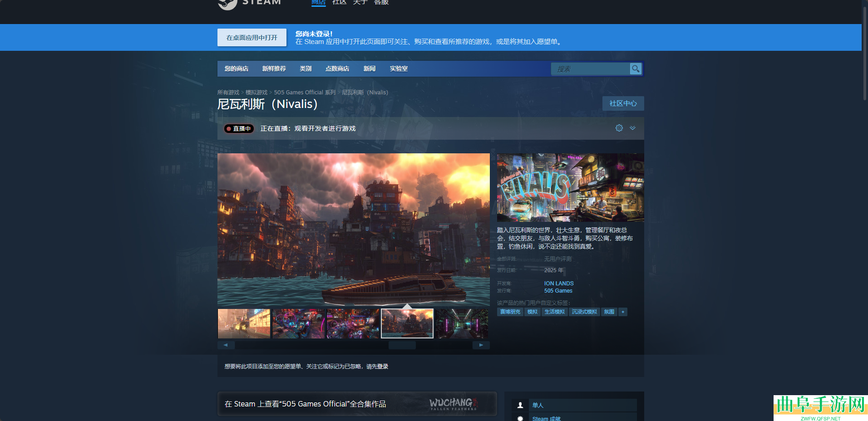Viewport: 868px width, 421px height.
Task: Click the plus tag button
Action: point(623,312)
